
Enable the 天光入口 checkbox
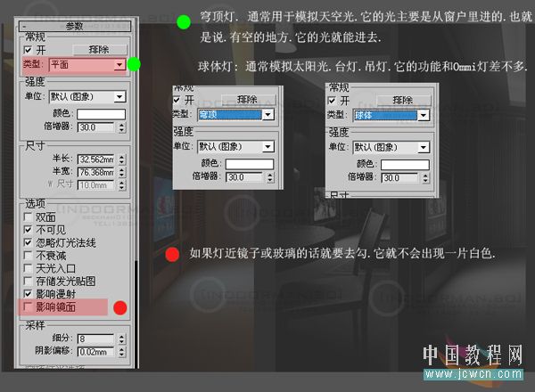tap(28, 268)
